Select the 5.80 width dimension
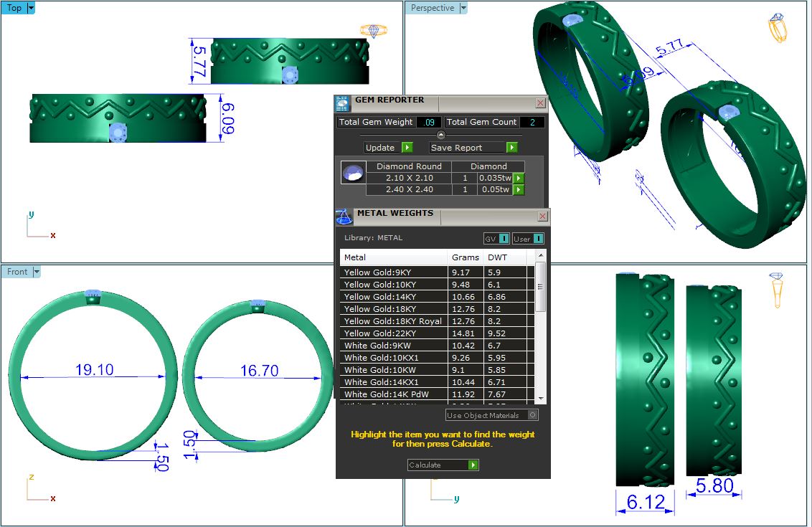Viewport: 812px width, 527px height. (x=714, y=485)
